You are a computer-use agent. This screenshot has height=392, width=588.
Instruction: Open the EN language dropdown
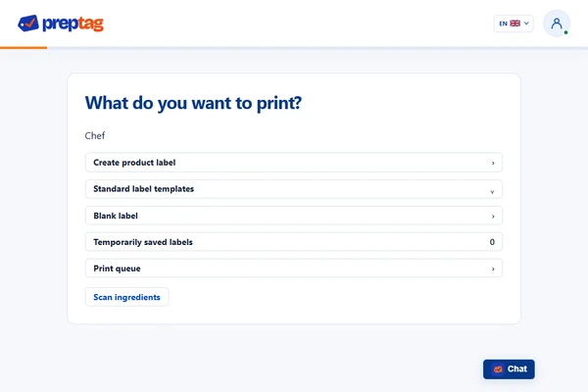(x=514, y=24)
